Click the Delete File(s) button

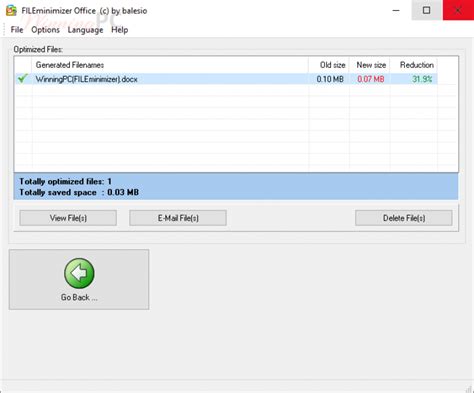(404, 218)
